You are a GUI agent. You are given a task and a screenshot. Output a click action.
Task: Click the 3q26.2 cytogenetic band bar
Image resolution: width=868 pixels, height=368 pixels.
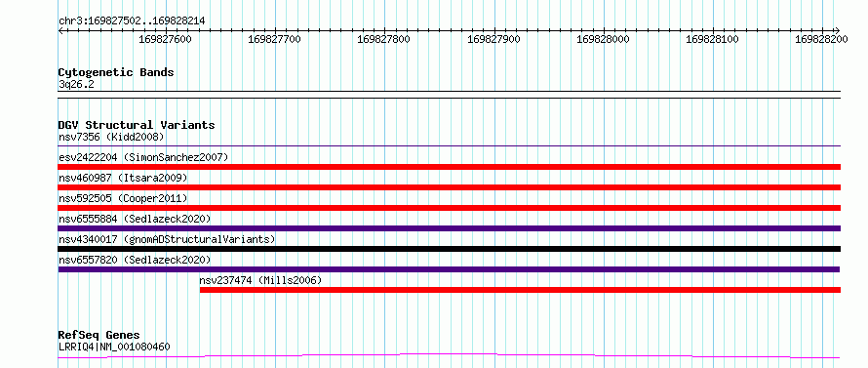coord(450,95)
